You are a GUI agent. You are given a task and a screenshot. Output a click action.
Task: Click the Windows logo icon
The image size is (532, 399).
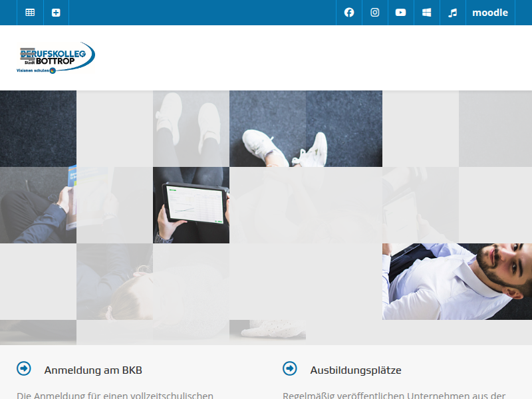coord(427,13)
